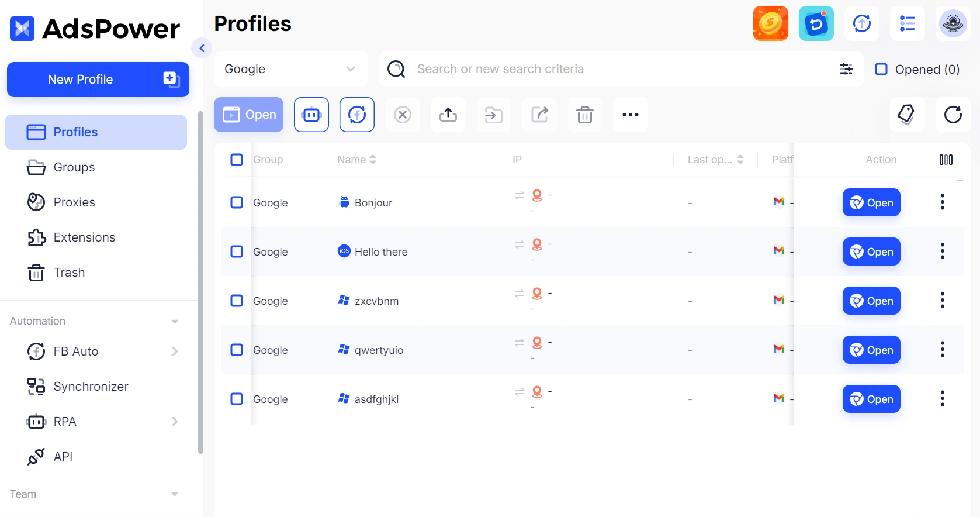
Task: Check the Bonjour profile checkbox
Action: click(237, 202)
